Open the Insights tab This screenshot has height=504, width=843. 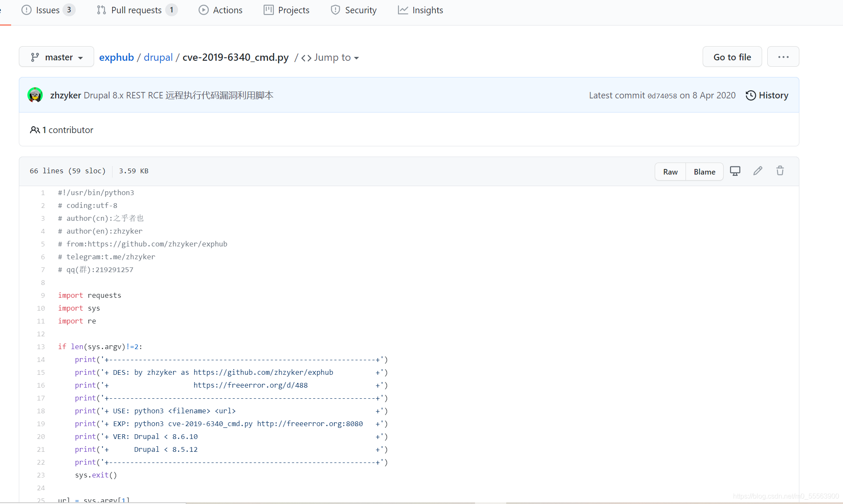pos(427,10)
